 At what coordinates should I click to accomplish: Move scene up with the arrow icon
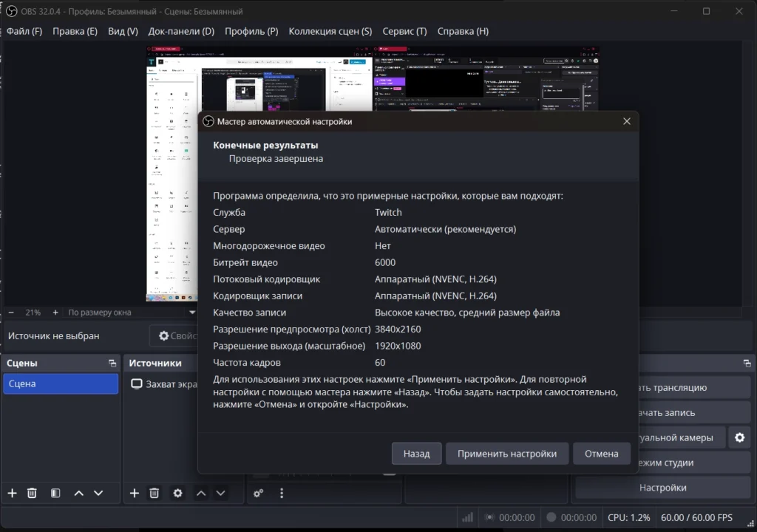78,493
